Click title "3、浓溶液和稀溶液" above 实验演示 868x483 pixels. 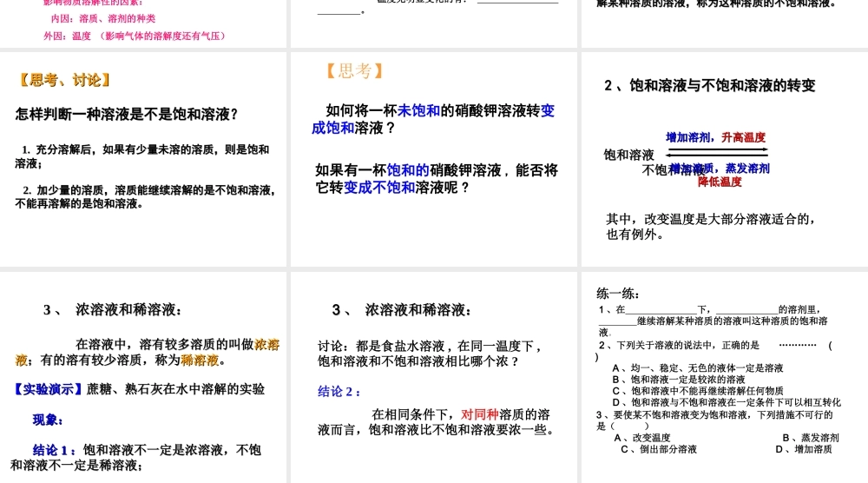112,309
